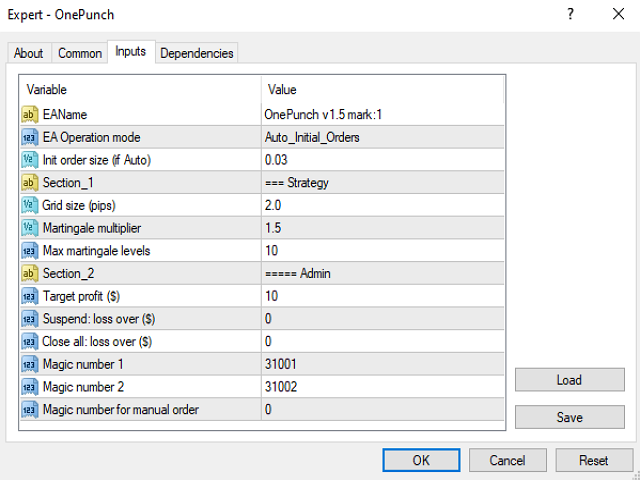Select the '===== Admin' value cell
This screenshot has height=480, width=640.
pos(382,273)
